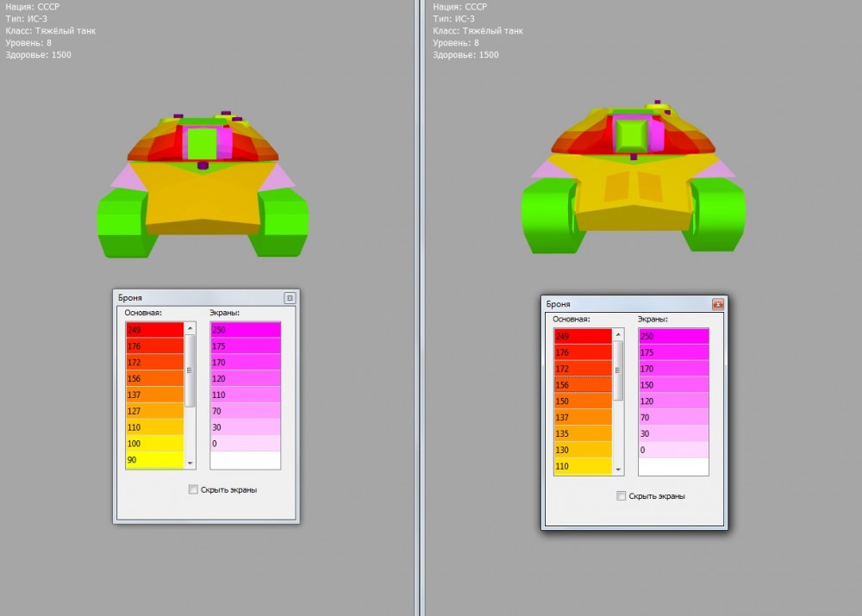Choose 110 entry in left Экраны list

point(246,395)
